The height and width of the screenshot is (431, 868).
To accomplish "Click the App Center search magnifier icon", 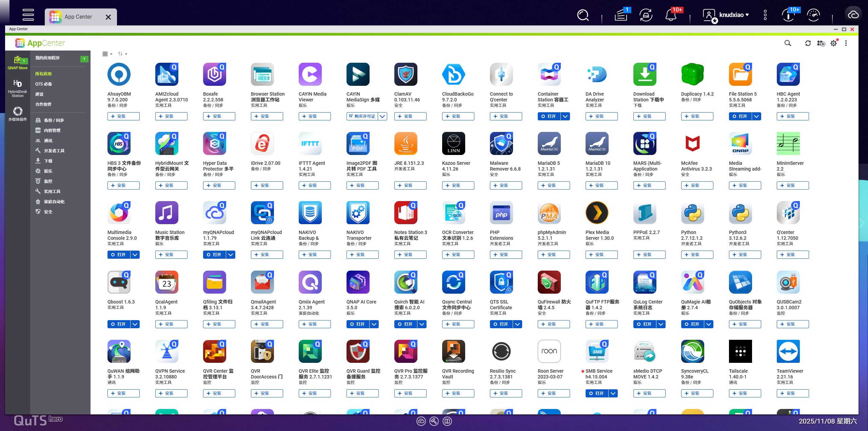I will 788,43.
